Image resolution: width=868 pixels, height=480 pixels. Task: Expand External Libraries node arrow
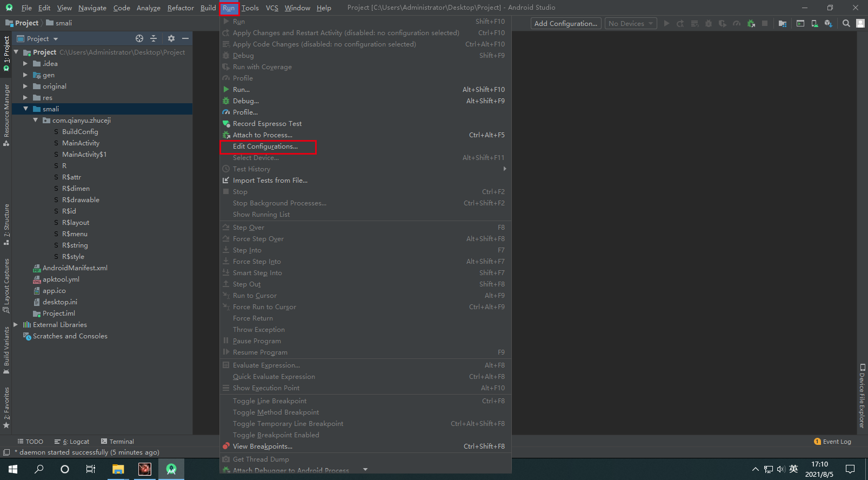click(x=16, y=325)
